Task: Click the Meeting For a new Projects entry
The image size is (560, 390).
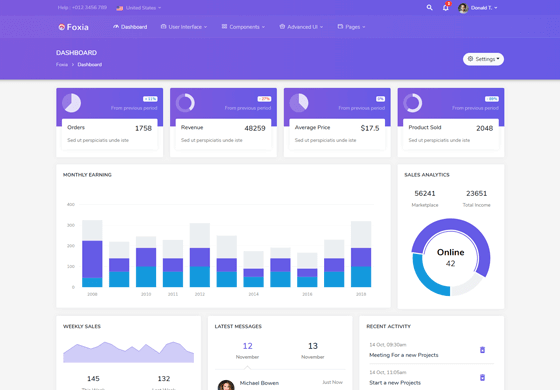Action: coord(404,355)
